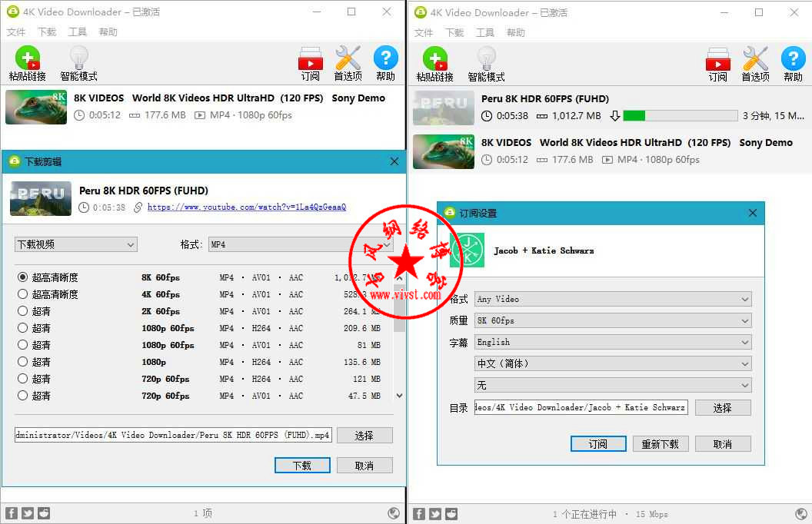Screen dimensions: 812x524
Task: Select 1080p 60fps H264 radio button
Action: pos(22,327)
